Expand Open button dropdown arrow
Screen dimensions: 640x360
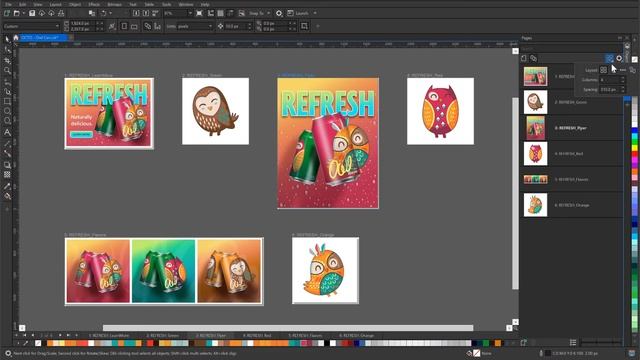(x=23, y=13)
